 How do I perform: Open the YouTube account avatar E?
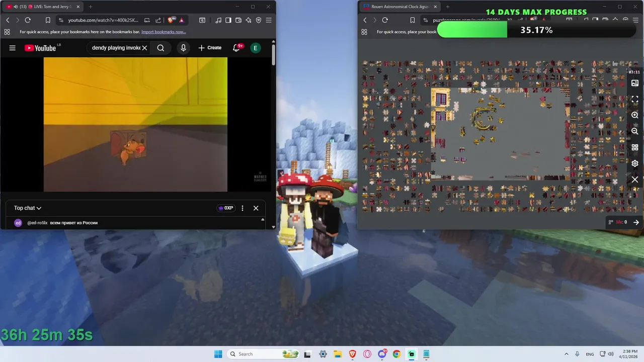256,48
